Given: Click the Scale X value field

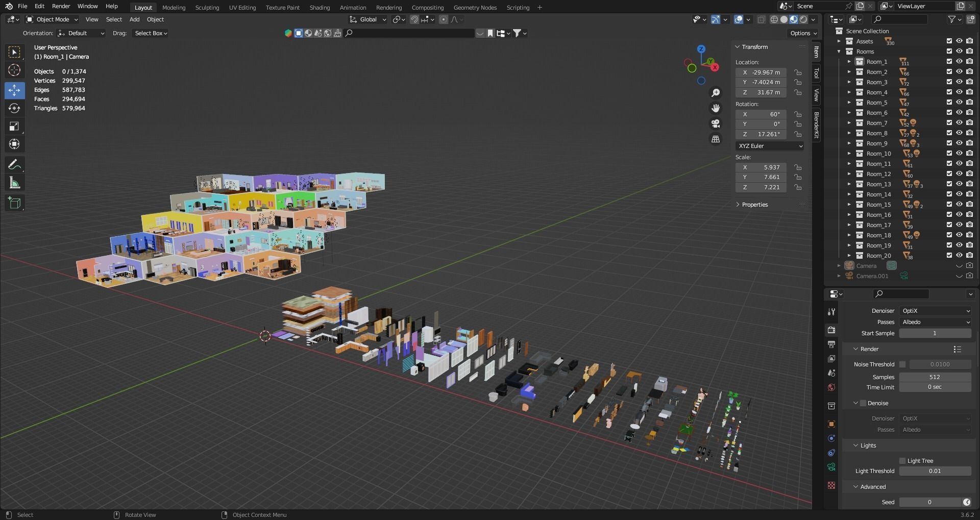Looking at the screenshot, I should (761, 167).
